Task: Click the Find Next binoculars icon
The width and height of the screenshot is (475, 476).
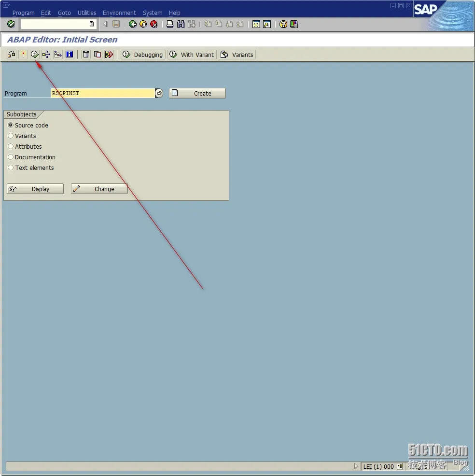Action: point(192,24)
